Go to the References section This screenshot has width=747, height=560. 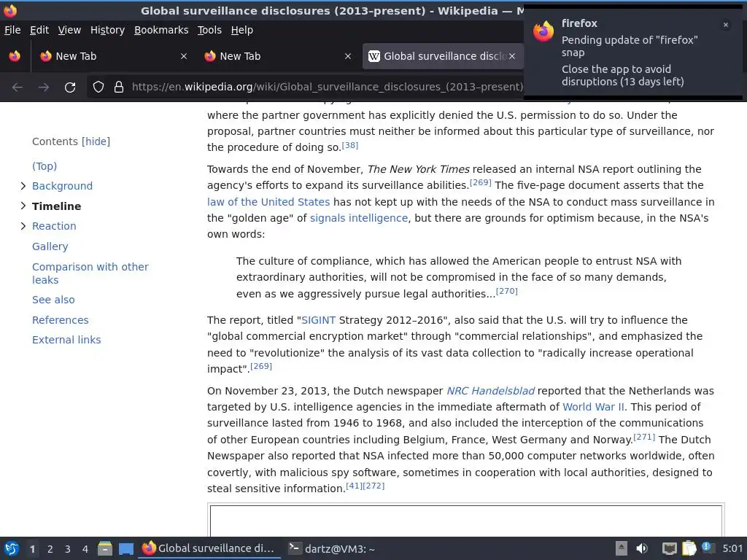pyautogui.click(x=60, y=320)
